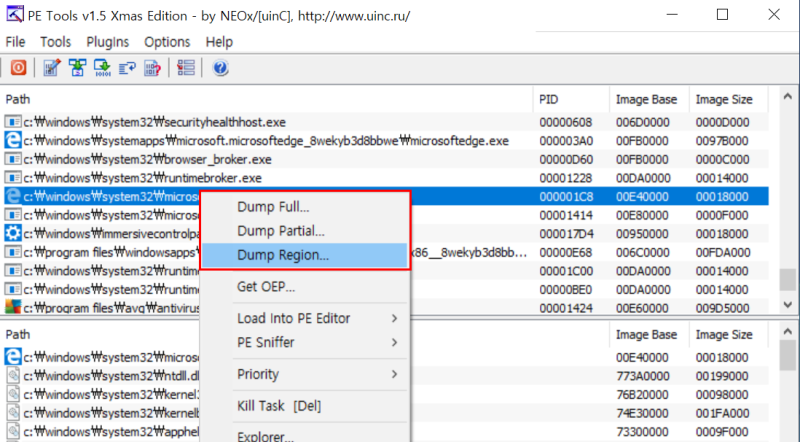Screen dimensions: 800x442
Task: Expand the PE Sniffer context submenu
Action: tap(305, 342)
